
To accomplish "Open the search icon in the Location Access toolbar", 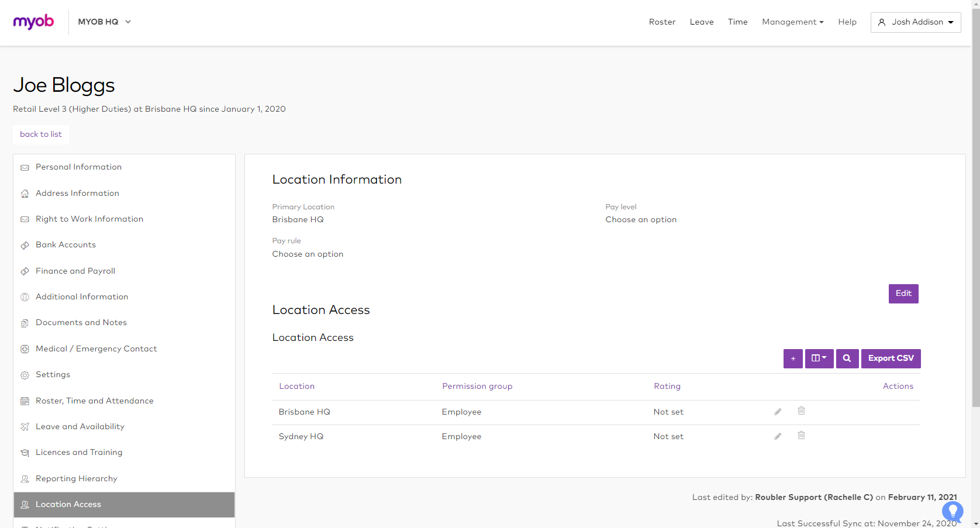I will (847, 358).
